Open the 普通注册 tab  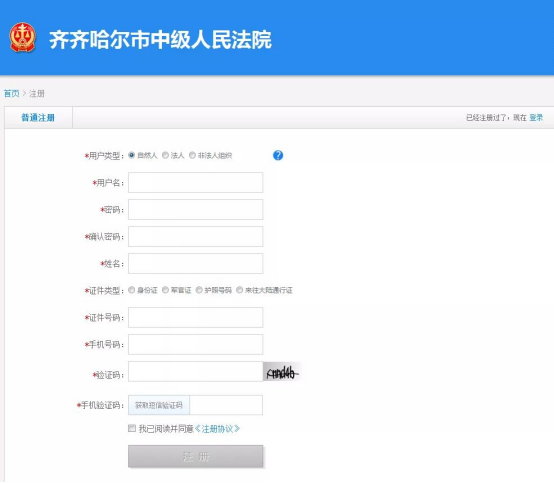click(38, 118)
